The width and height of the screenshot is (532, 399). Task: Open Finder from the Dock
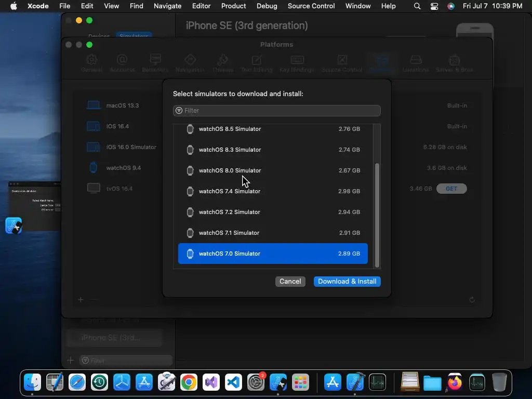coord(33,382)
